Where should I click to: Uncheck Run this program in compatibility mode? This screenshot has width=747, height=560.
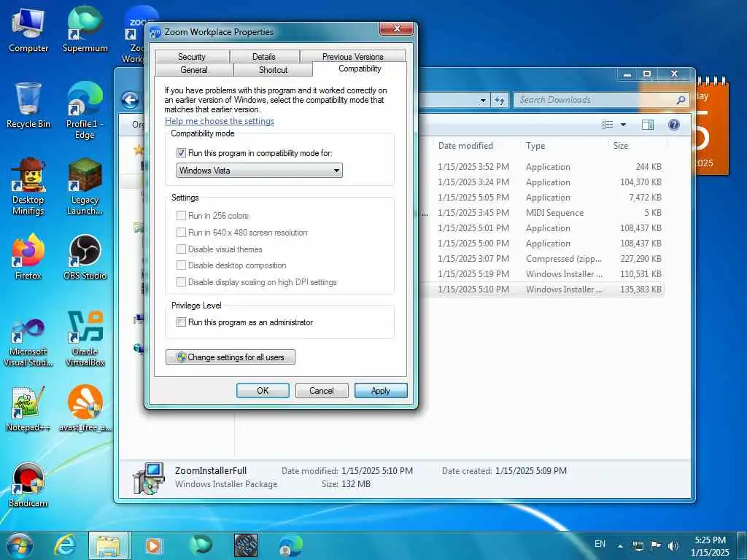(x=181, y=153)
